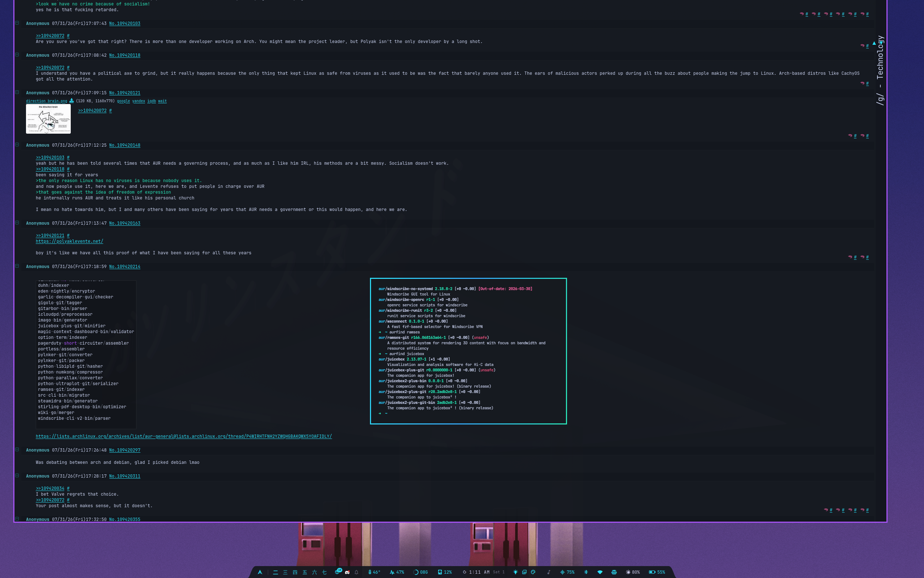
Task: Search the image with the yandex link
Action: pyautogui.click(x=139, y=101)
